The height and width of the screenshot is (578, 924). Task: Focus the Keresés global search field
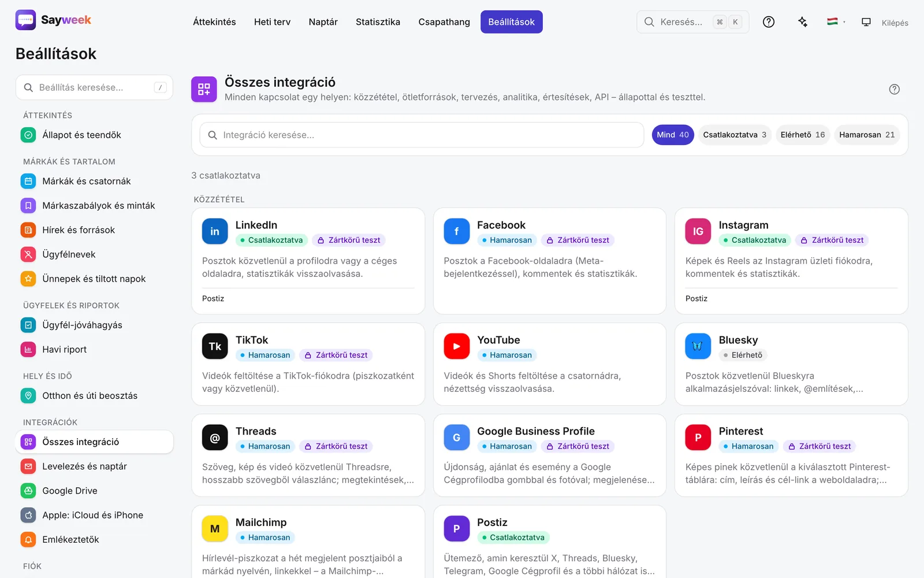tap(693, 22)
